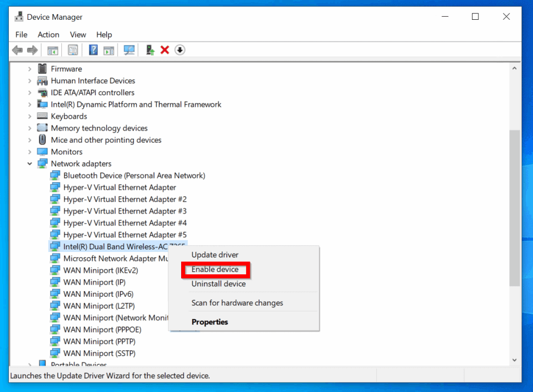Select Bluetooth Device (Personal Area Network)

pyautogui.click(x=134, y=175)
